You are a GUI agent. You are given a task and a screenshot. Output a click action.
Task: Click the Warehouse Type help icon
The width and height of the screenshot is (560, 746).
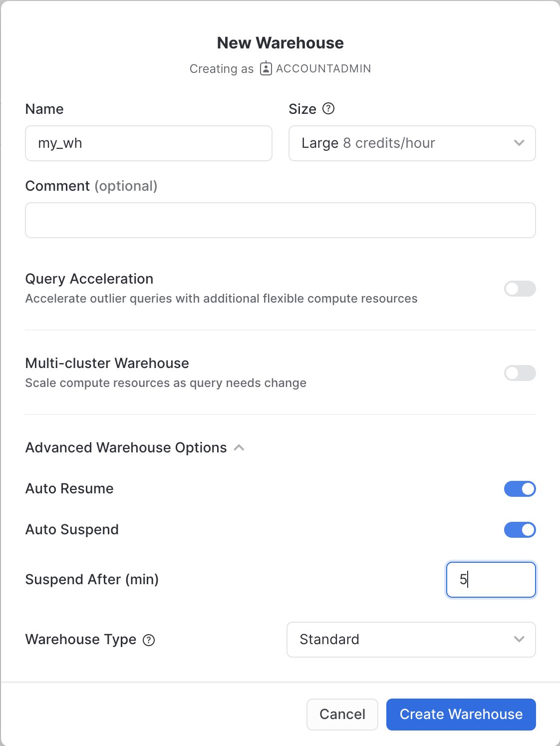(149, 640)
